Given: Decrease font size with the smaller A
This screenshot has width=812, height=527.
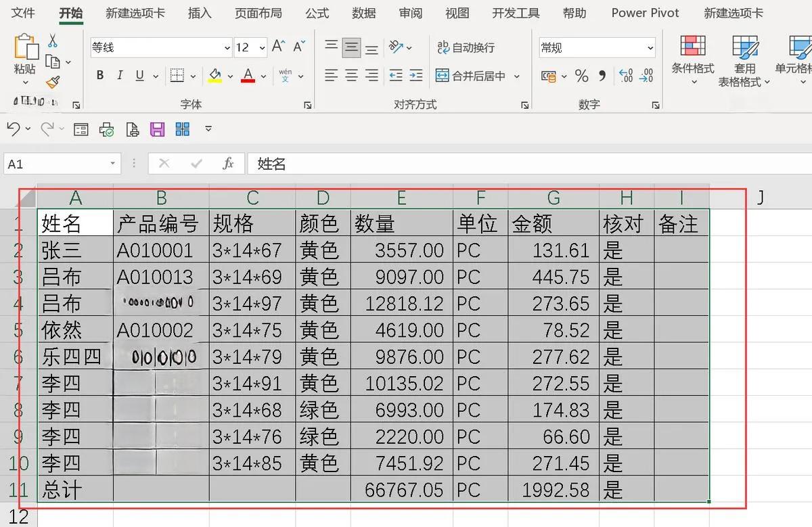Looking at the screenshot, I should (299, 47).
